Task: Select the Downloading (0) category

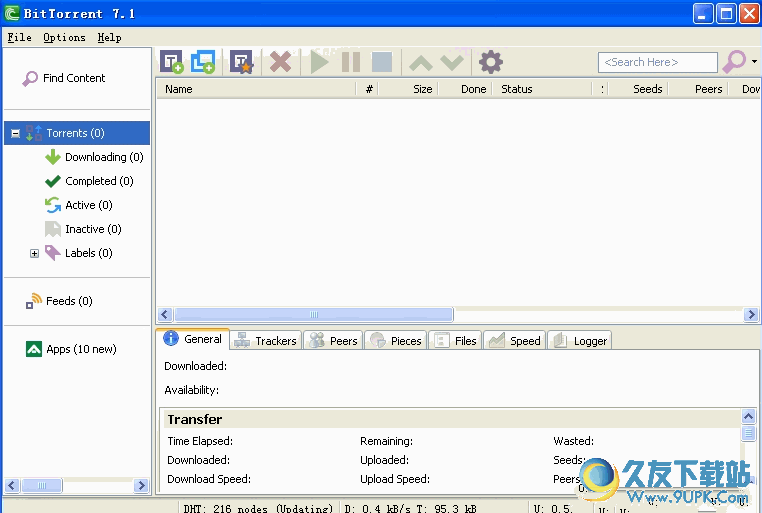Action: tap(94, 157)
